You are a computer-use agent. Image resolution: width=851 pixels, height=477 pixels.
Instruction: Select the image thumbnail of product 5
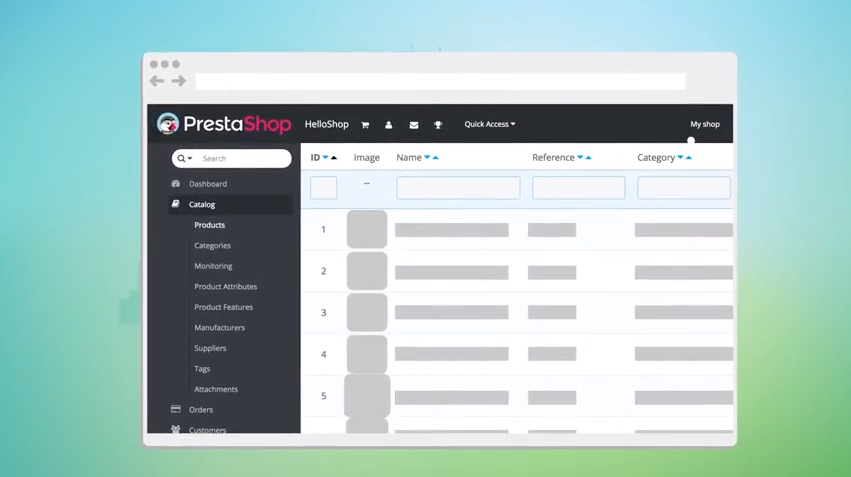coord(367,396)
